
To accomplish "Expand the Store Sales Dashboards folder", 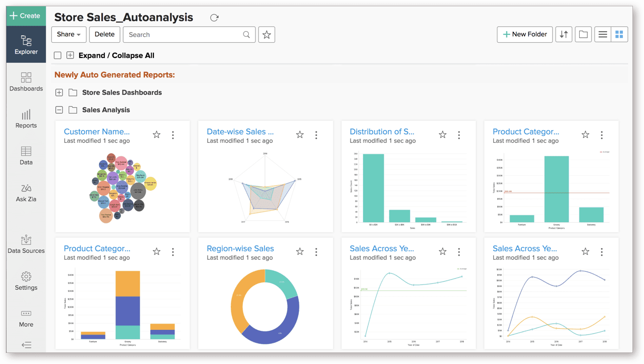I will click(59, 92).
